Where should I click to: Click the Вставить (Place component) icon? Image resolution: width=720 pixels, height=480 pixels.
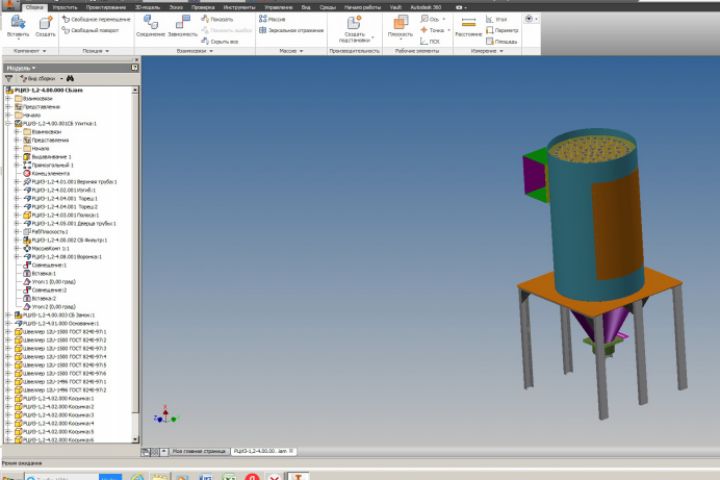[18, 23]
